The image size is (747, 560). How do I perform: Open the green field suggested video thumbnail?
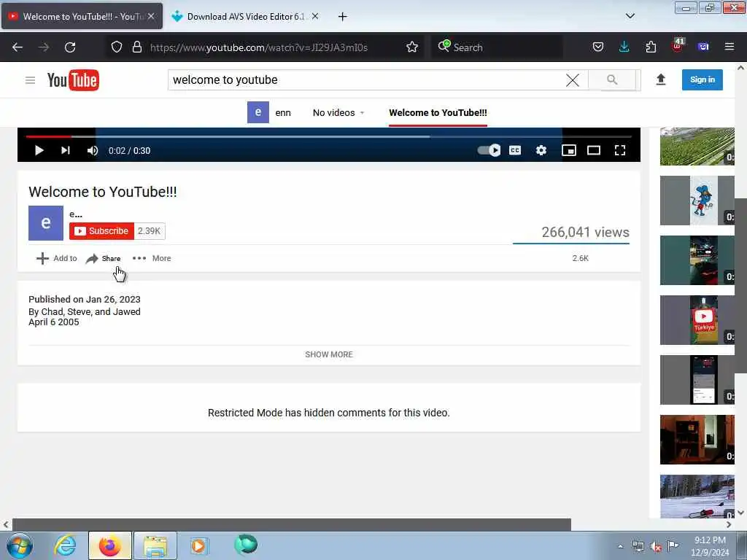coord(697,146)
